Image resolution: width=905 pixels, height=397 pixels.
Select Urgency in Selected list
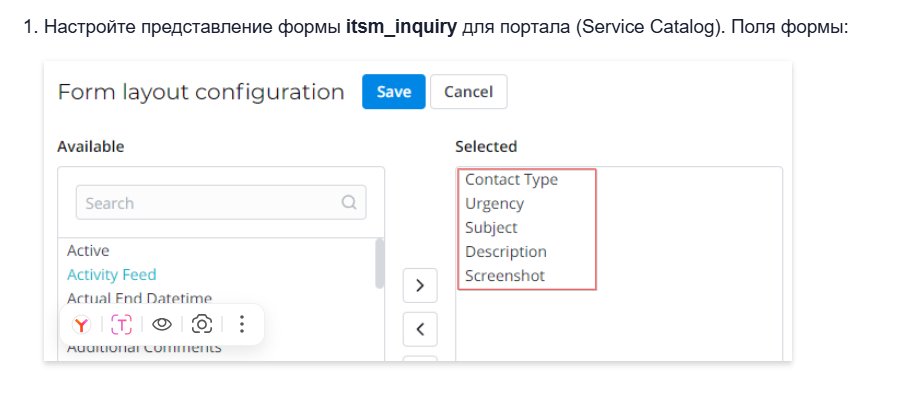pyautogui.click(x=495, y=204)
